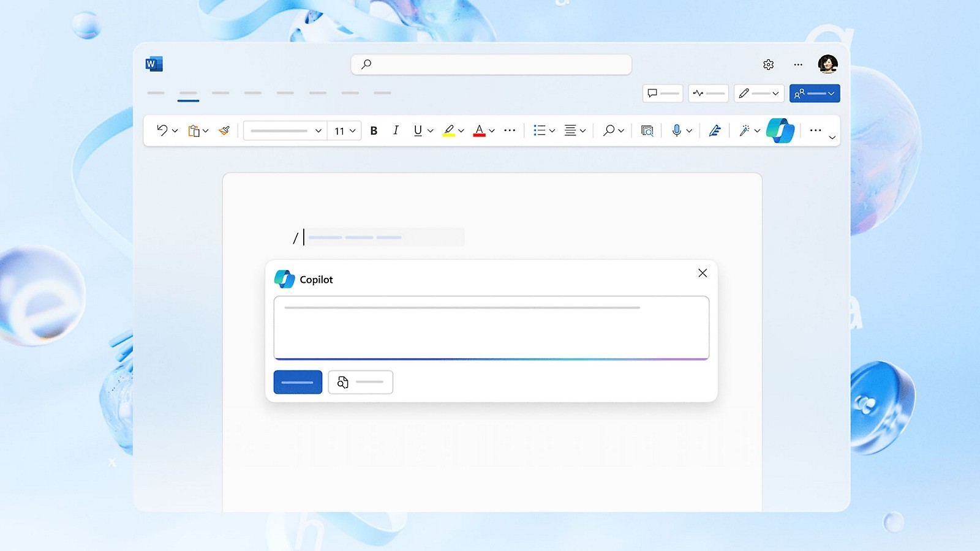
Task: Click inside the Copilot prompt input field
Action: 490,328
